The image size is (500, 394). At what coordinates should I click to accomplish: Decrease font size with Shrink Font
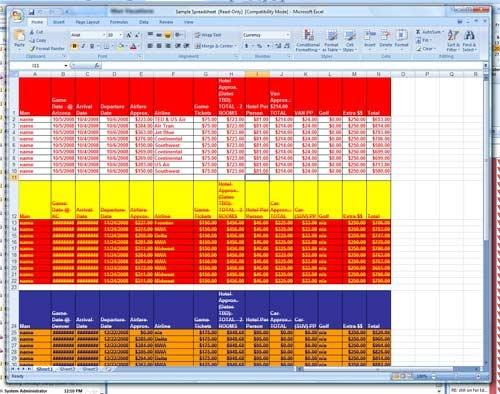click(137, 35)
